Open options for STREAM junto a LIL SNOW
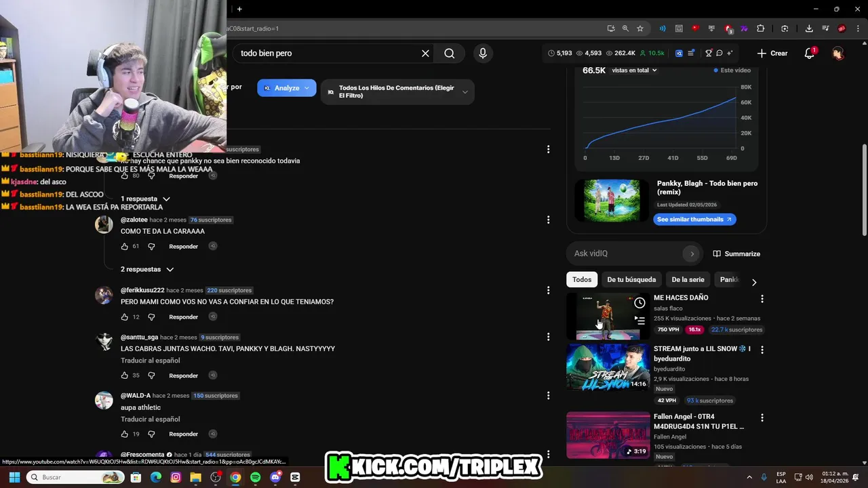Viewport: 868px width, 488px height. tap(762, 350)
